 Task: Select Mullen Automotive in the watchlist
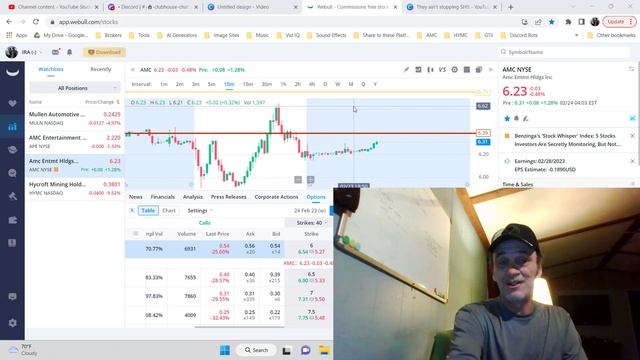coord(74,118)
